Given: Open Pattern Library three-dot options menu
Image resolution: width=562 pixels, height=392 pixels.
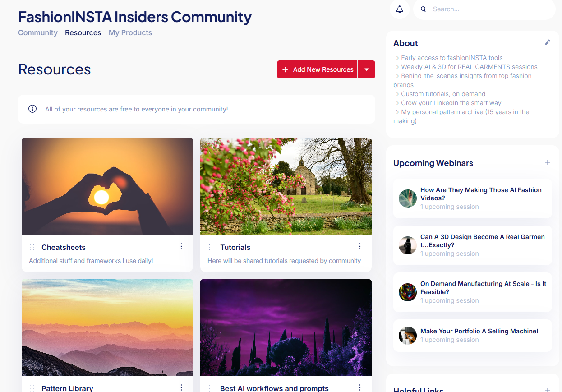Looking at the screenshot, I should tap(181, 387).
